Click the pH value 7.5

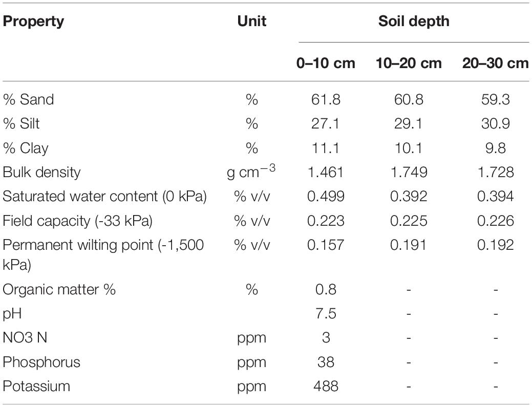[x=326, y=314]
